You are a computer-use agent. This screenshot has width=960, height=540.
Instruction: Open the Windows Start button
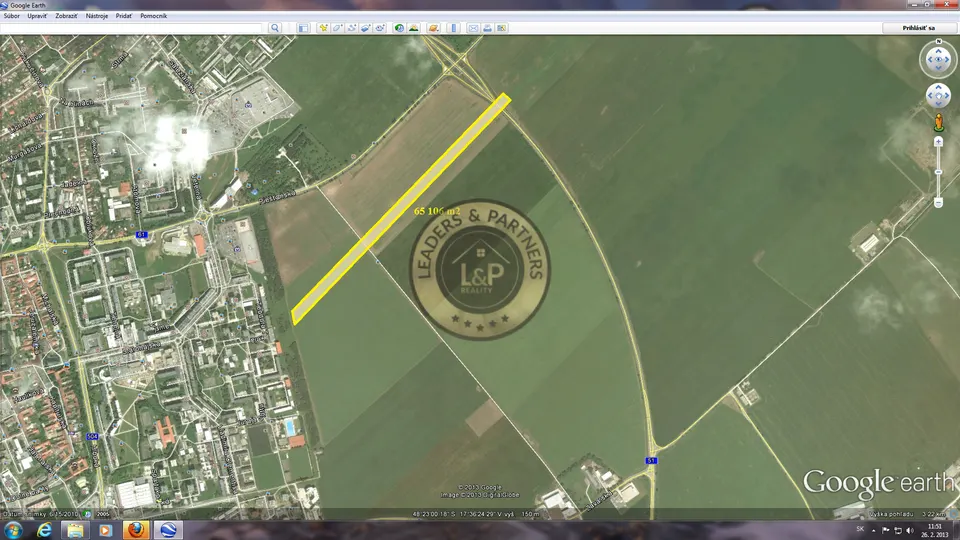click(13, 530)
